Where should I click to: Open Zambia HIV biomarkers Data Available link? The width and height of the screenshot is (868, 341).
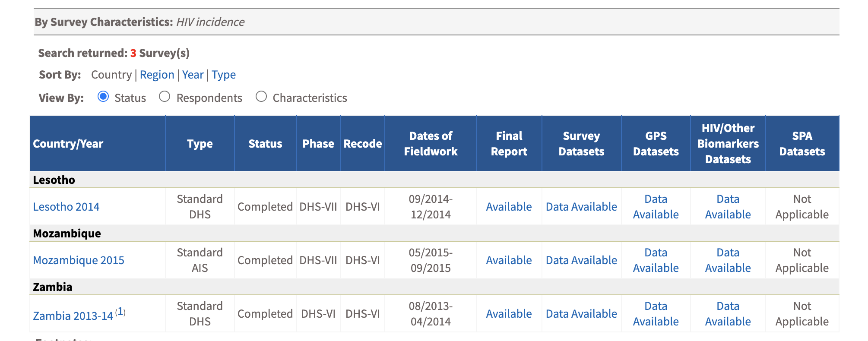[728, 314]
